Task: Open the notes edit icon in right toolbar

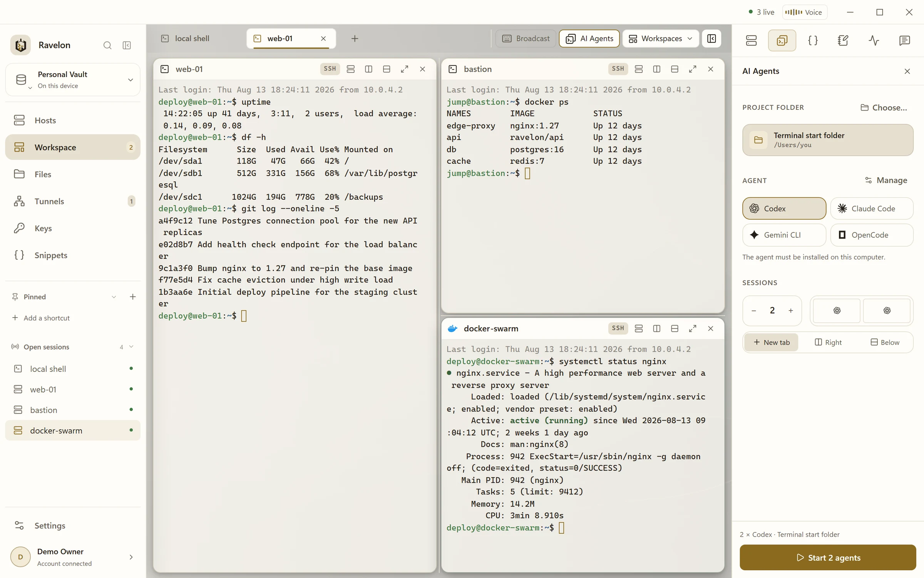Action: click(x=843, y=40)
